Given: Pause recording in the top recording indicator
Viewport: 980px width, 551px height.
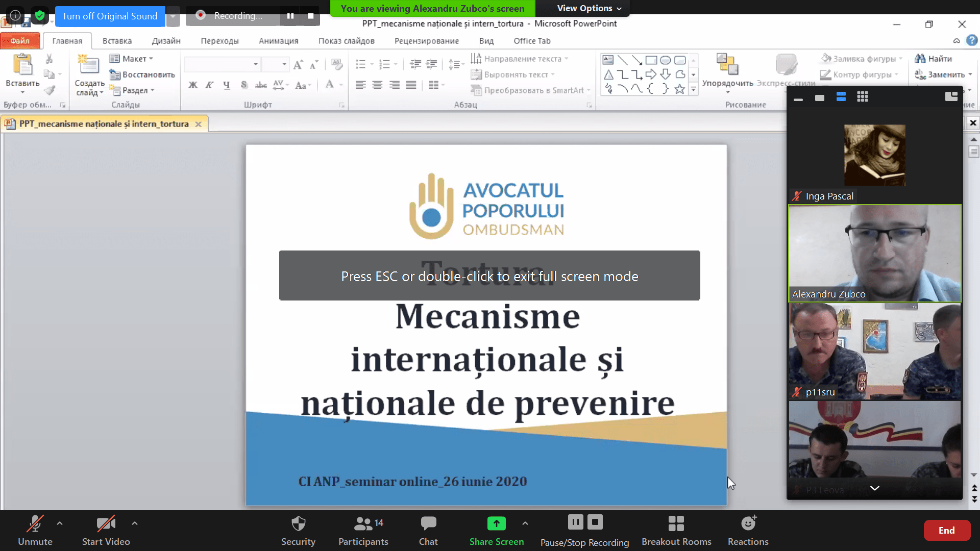Looking at the screenshot, I should point(290,16).
